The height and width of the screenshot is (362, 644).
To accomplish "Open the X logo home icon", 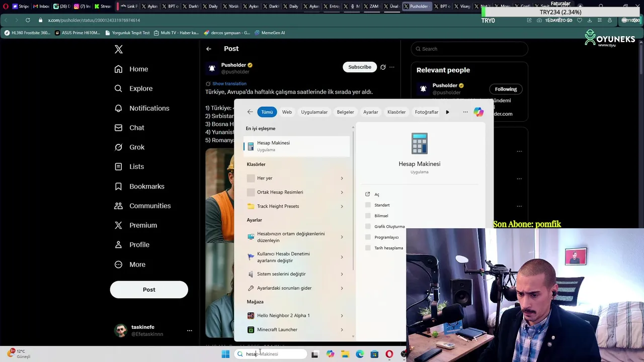I will click(x=118, y=49).
